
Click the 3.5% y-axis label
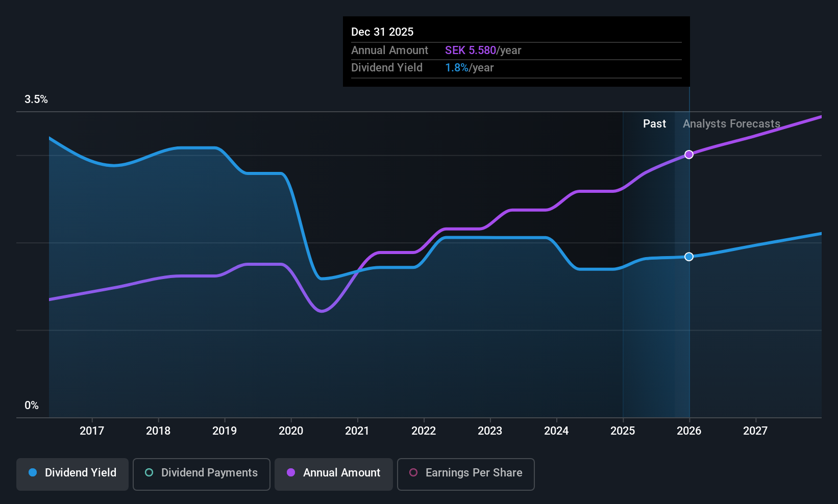[x=36, y=99]
